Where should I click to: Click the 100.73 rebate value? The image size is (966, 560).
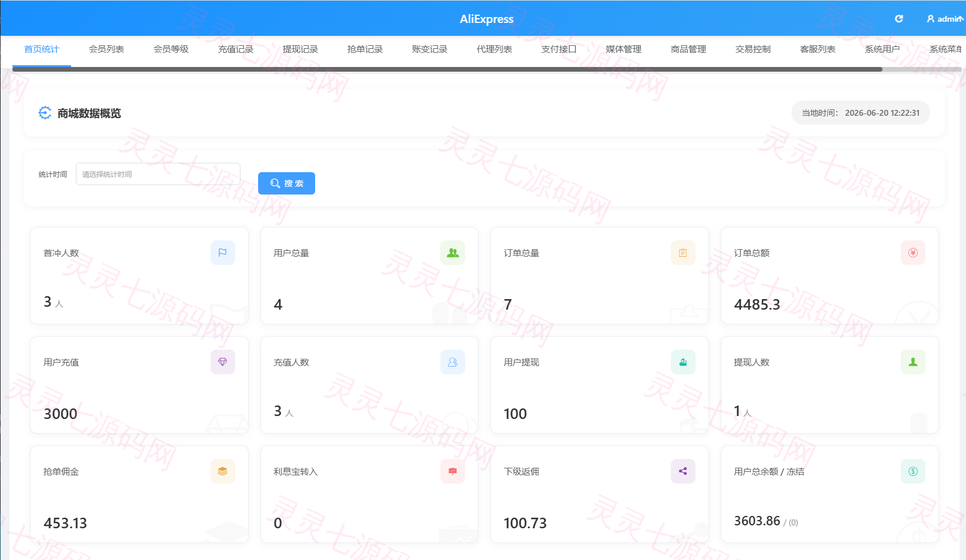(525, 523)
